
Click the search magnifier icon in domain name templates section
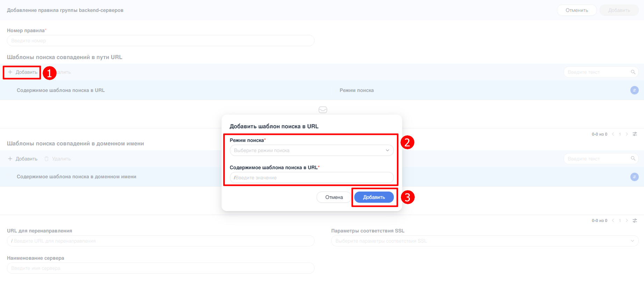point(633,159)
